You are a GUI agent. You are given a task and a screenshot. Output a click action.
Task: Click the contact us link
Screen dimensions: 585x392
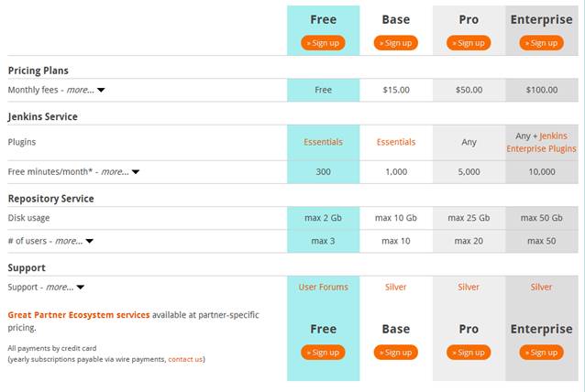185,359
